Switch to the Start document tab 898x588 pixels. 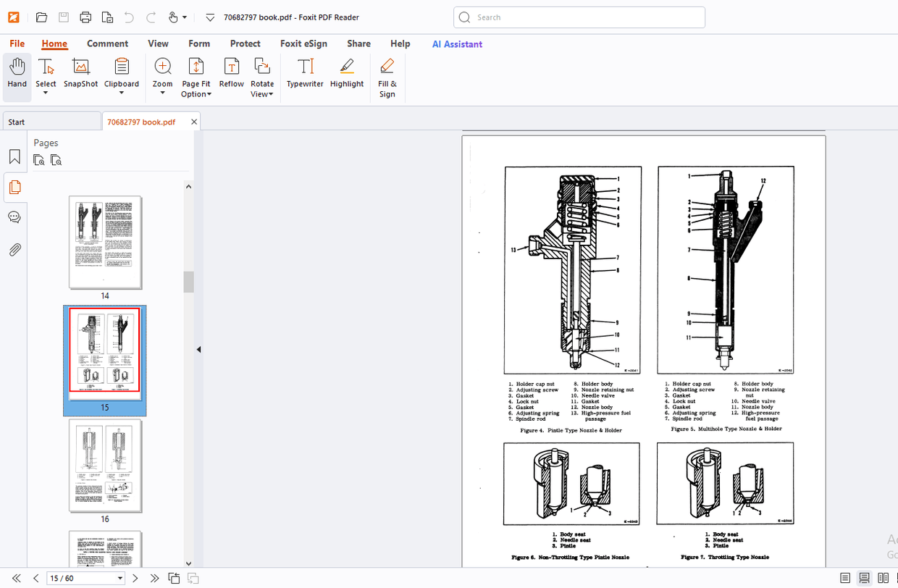(x=51, y=122)
